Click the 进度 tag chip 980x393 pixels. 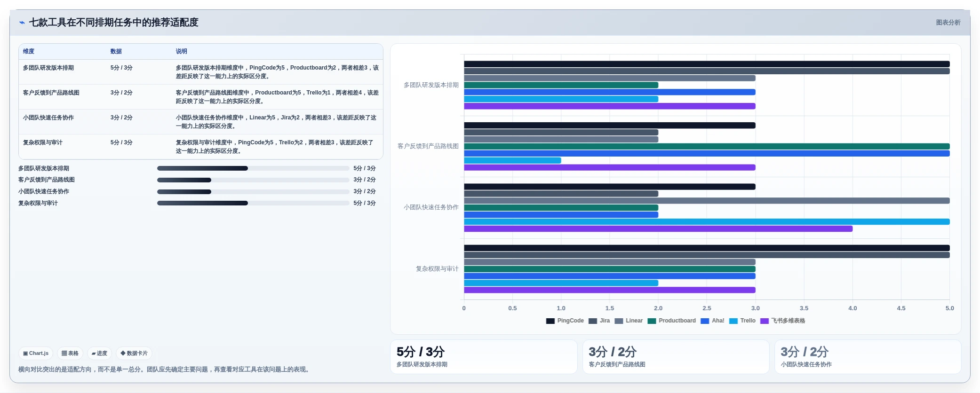tap(99, 354)
